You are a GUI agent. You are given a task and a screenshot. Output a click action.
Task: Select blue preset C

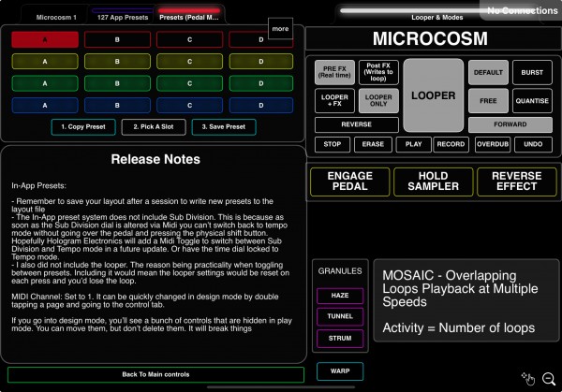coord(189,105)
